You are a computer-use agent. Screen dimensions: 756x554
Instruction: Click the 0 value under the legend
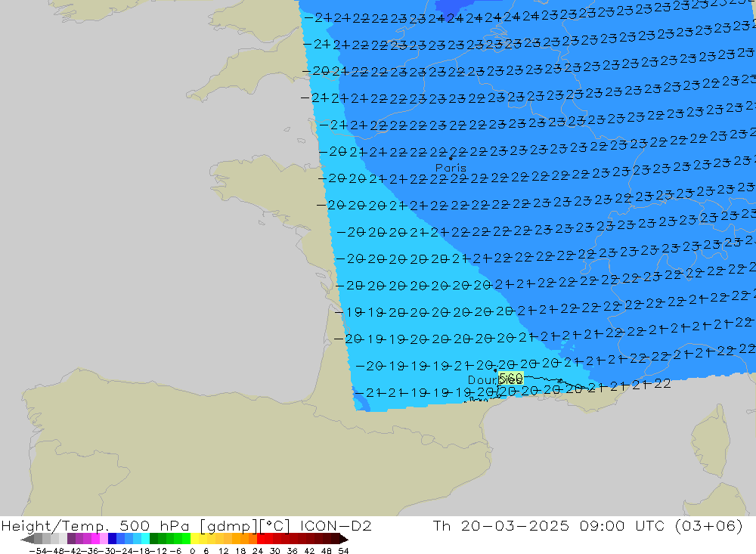tap(193, 550)
